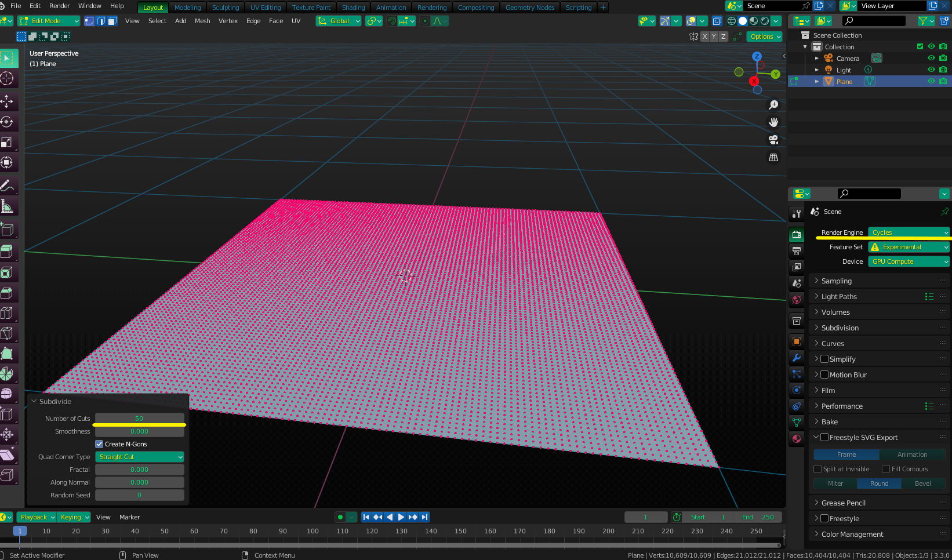This screenshot has width=952, height=560.
Task: Enable the Motion Blur checkbox
Action: (x=824, y=374)
